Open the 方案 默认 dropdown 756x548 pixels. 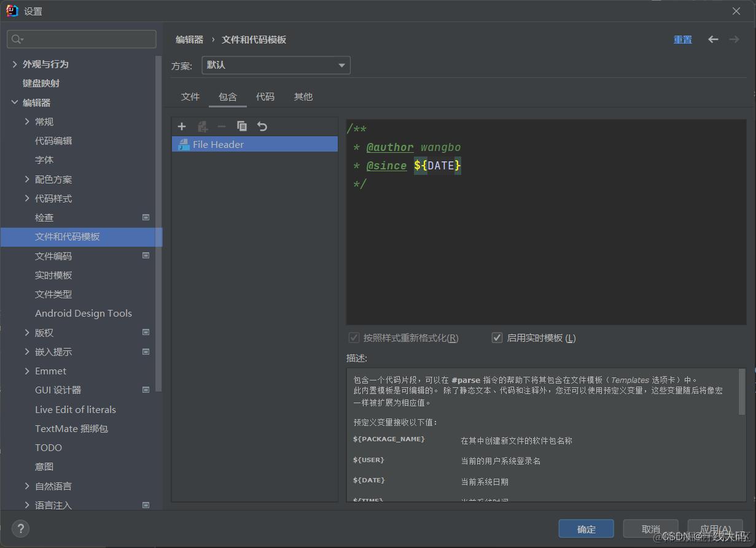coord(276,65)
